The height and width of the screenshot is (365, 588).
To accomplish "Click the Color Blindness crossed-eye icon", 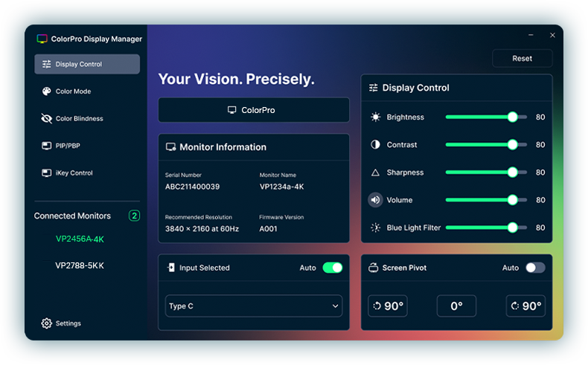I will coord(46,118).
